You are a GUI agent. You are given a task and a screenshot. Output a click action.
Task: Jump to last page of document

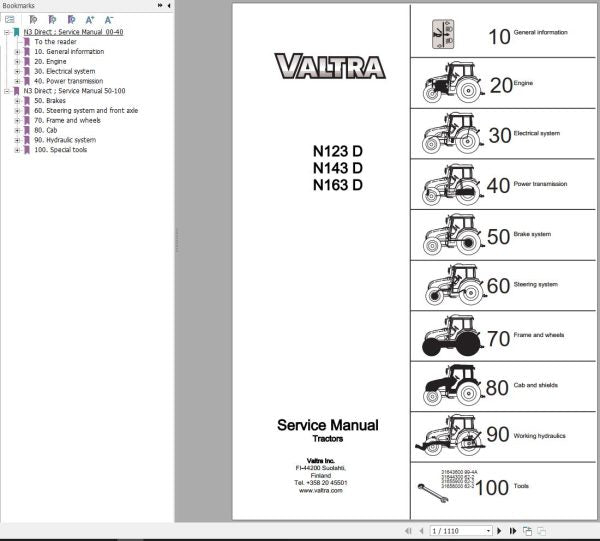(x=512, y=530)
